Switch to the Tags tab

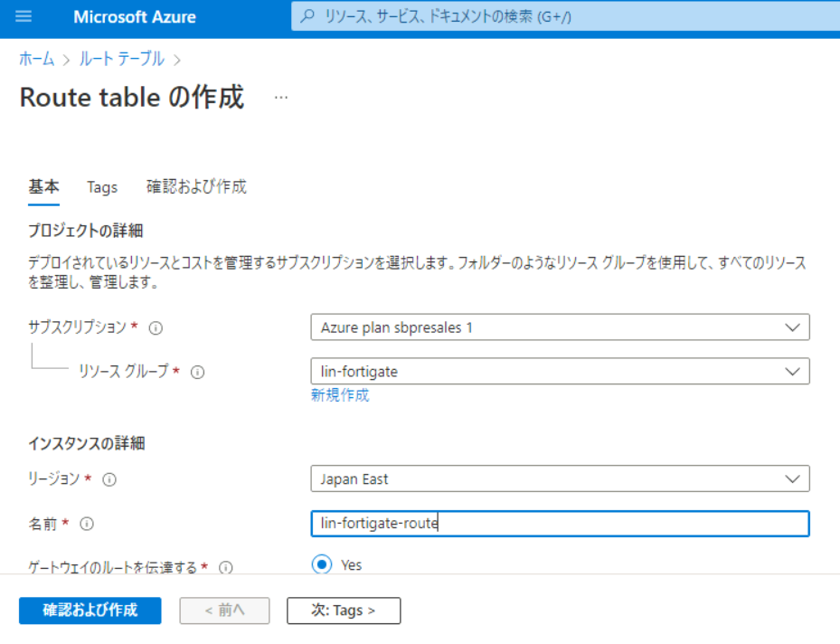102,187
